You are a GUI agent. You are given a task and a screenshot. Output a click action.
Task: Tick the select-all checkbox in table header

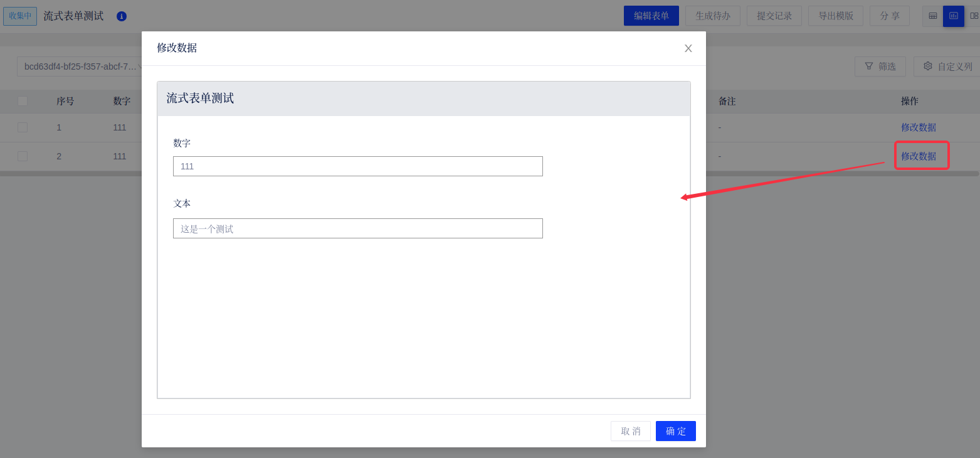23,101
